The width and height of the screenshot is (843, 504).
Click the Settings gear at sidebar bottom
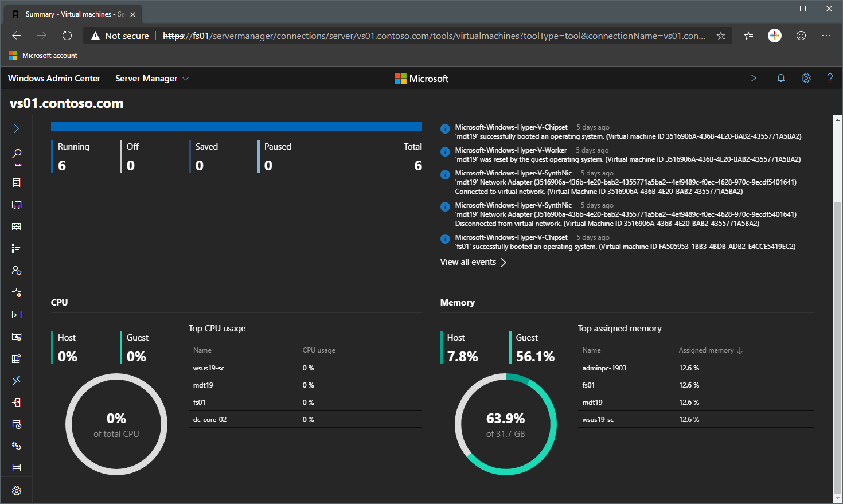(x=17, y=491)
